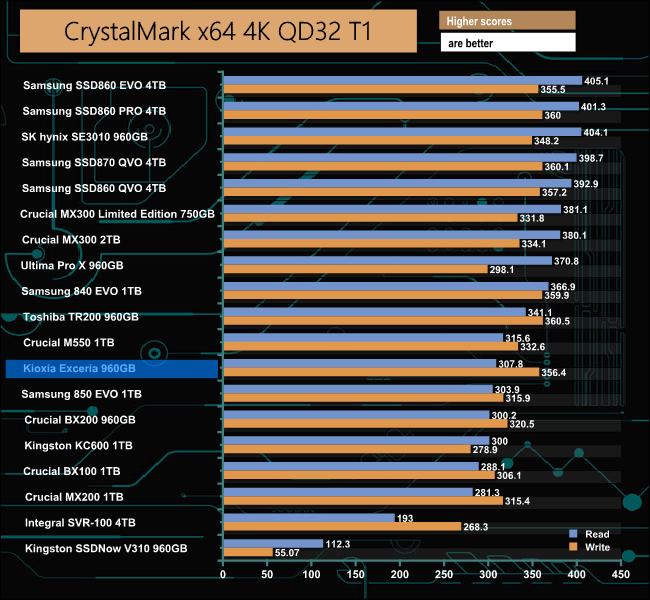Click the Crucial MX200 1TB label
The width and height of the screenshot is (650, 600).
click(74, 497)
